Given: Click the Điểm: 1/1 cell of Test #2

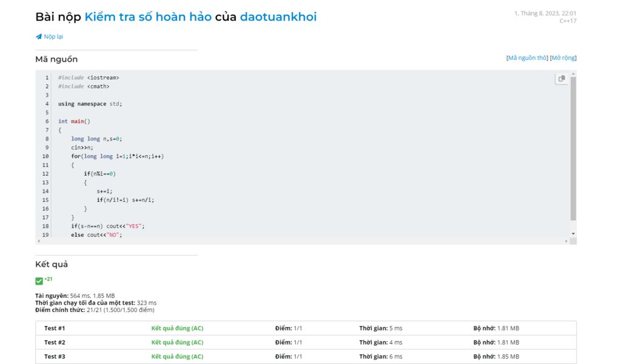Looking at the screenshot, I should point(289,342).
